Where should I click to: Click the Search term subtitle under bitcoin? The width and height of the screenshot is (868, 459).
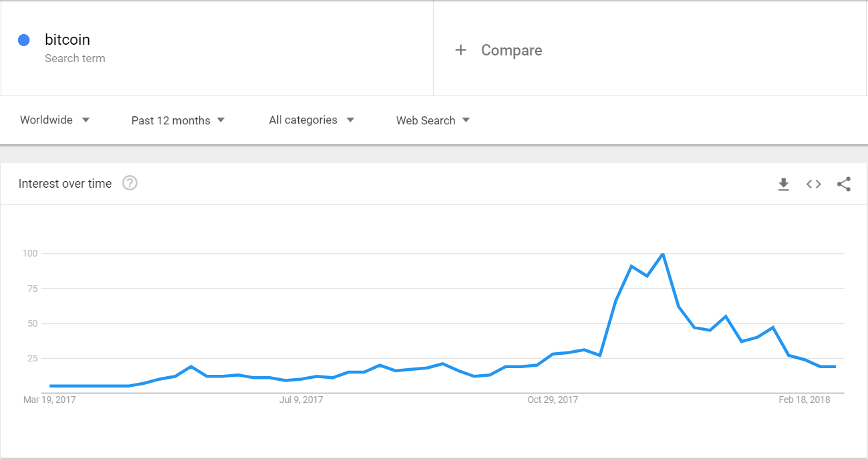[x=75, y=58]
